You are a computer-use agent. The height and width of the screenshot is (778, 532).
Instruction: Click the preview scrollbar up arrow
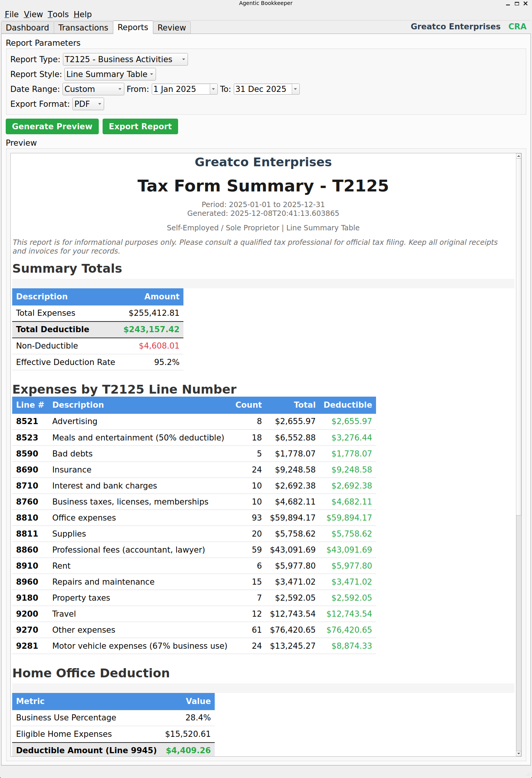point(519,156)
